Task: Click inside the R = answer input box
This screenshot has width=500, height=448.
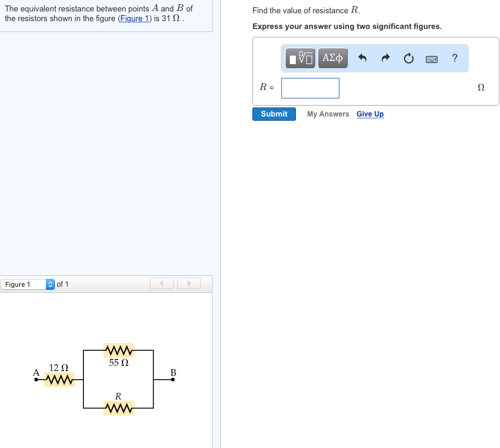Action: pos(310,88)
